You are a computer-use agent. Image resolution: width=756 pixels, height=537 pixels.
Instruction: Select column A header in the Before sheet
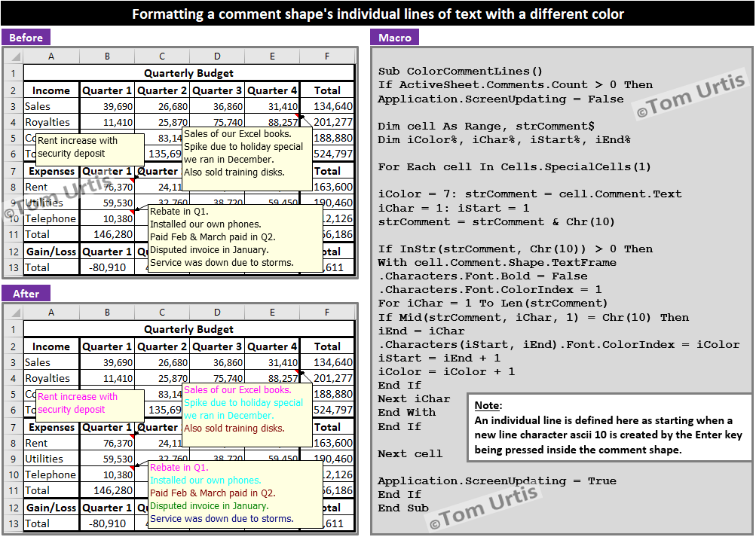pos(51,56)
